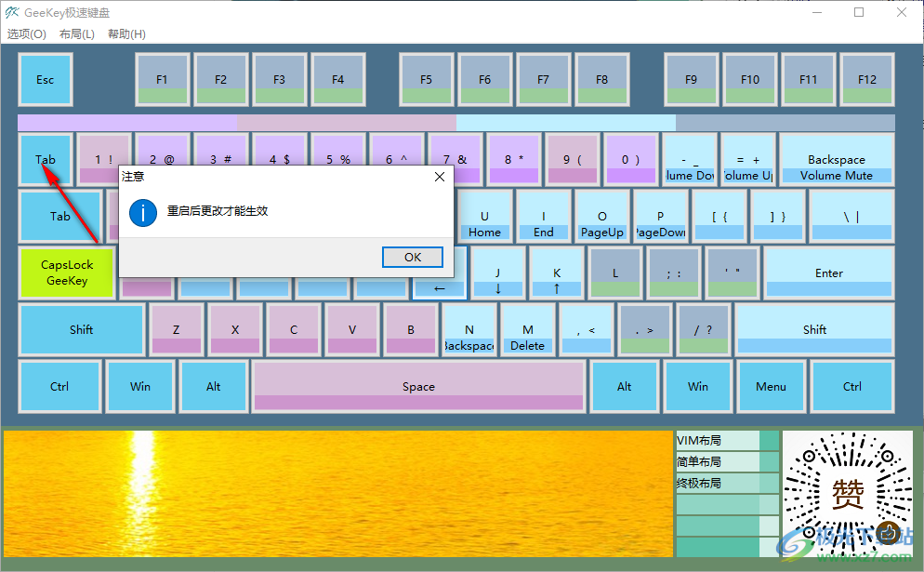Image resolution: width=924 pixels, height=572 pixels.
Task: Select VIM布局 layout entry
Action: 728,441
